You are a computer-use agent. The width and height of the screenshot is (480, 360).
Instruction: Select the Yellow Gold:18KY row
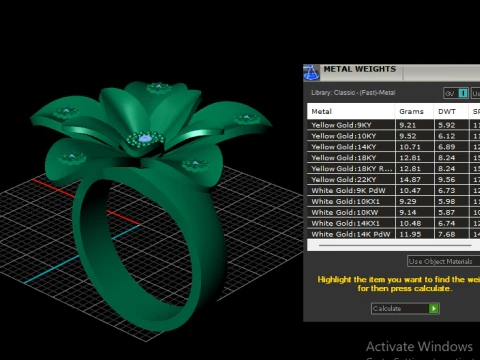[393, 158]
